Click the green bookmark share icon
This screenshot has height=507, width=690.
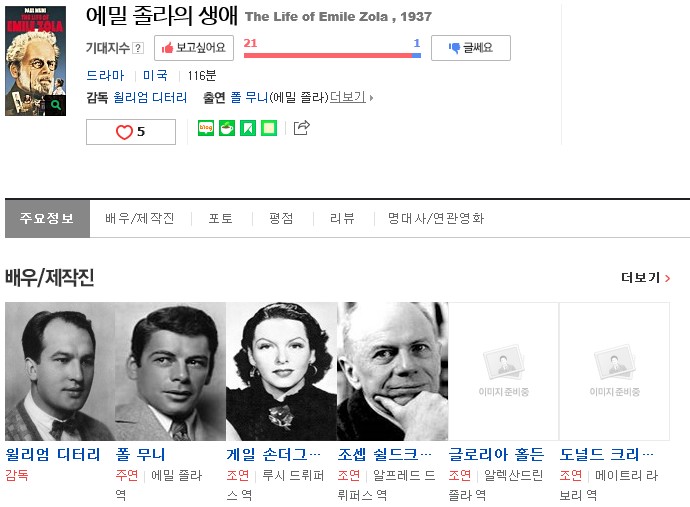[x=248, y=128]
